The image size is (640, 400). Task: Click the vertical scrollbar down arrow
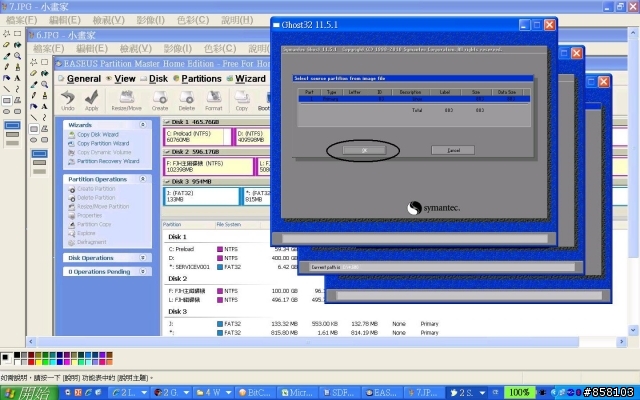[633, 330]
